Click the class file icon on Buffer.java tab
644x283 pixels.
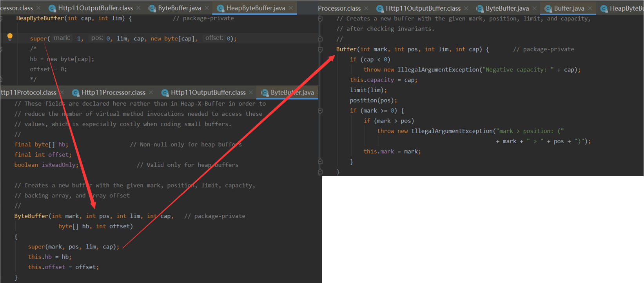[x=548, y=8]
